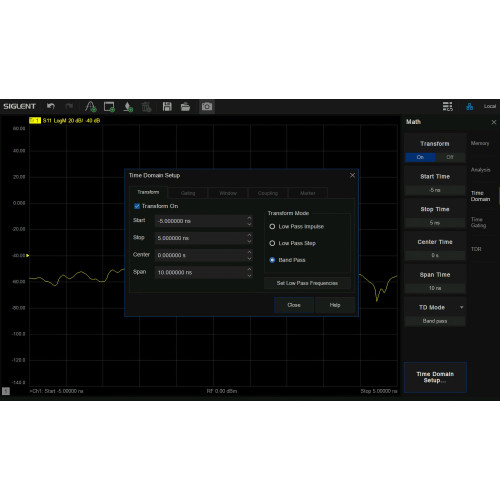
Task: Take a screenshot with the camera icon
Action: coord(207,107)
